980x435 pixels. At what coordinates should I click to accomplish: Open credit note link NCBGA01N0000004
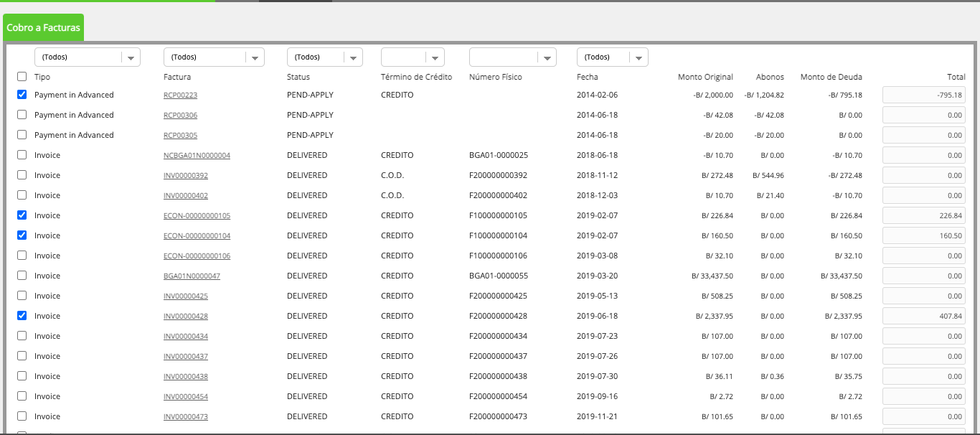tap(197, 155)
